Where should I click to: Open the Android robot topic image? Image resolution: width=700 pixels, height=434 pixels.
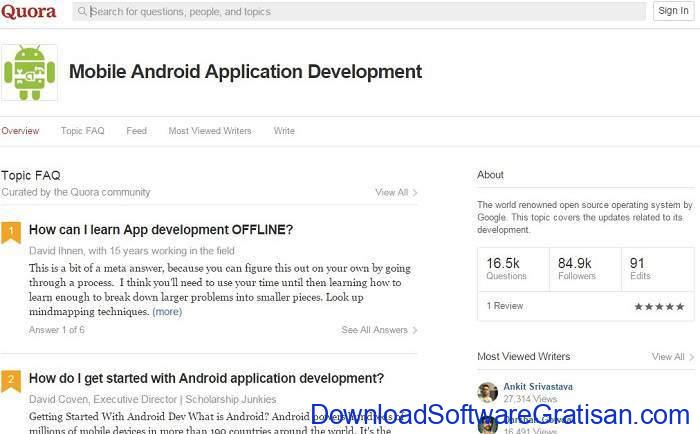(29, 72)
